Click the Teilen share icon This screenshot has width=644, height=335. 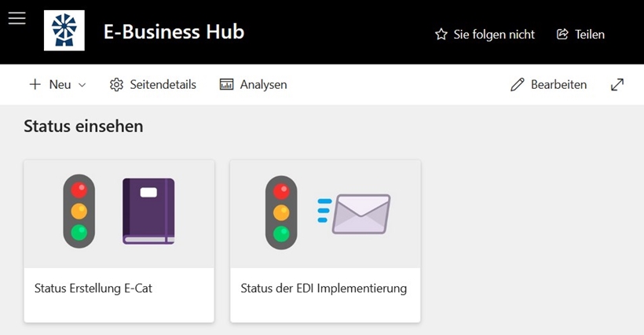pyautogui.click(x=562, y=34)
